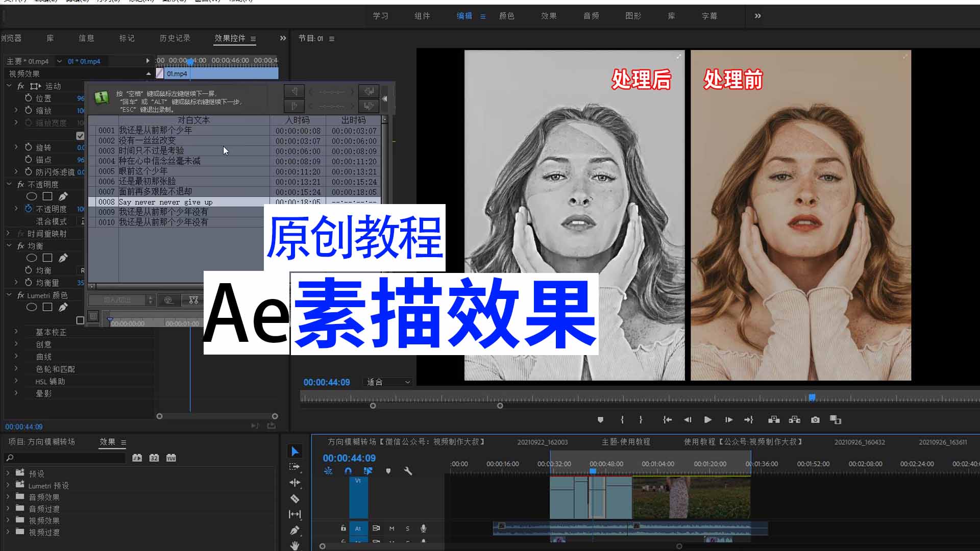Click the program timecode 00:00:44:09

click(x=327, y=382)
